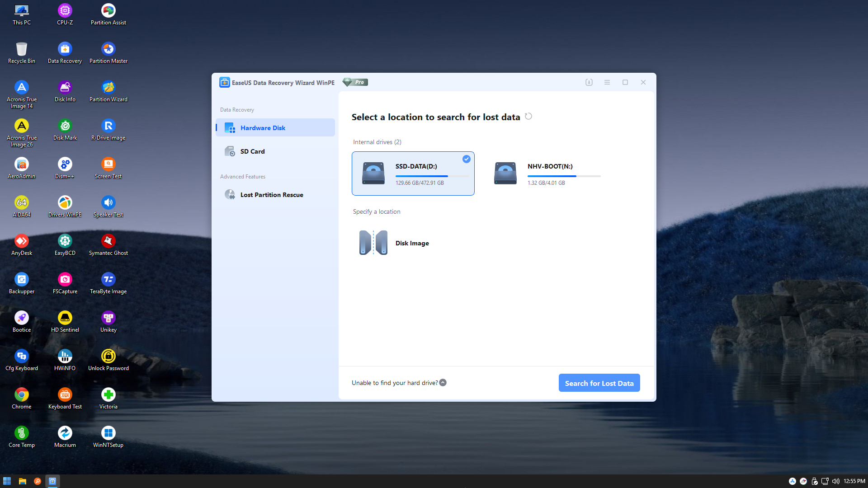Open the Hardware Disk section
The image size is (868, 488).
click(x=275, y=128)
